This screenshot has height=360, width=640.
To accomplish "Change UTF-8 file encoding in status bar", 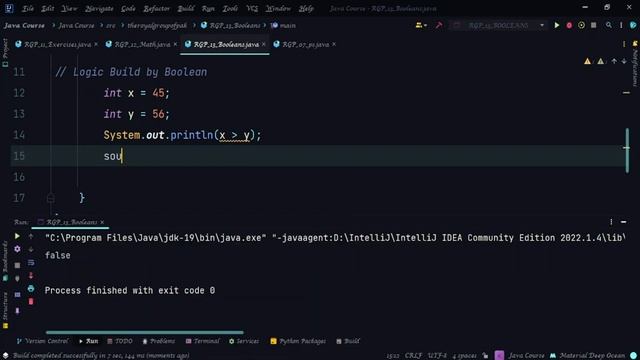I will [x=437, y=356].
